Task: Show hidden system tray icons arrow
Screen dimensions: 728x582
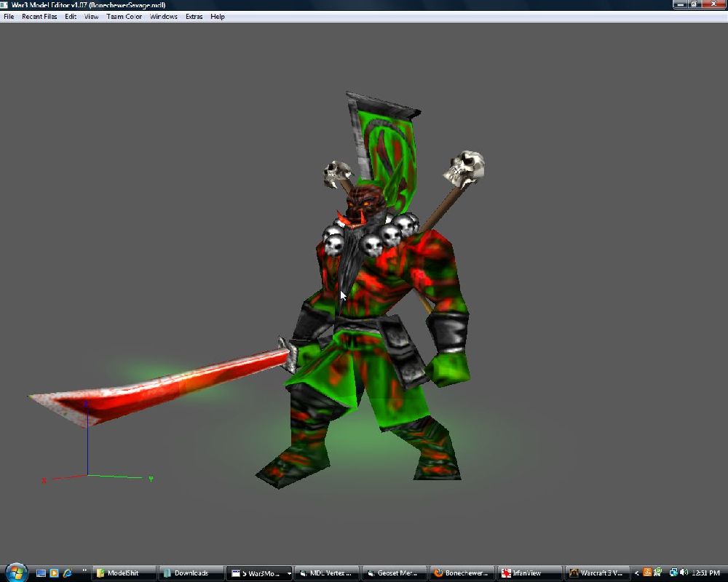Action: 636,573
